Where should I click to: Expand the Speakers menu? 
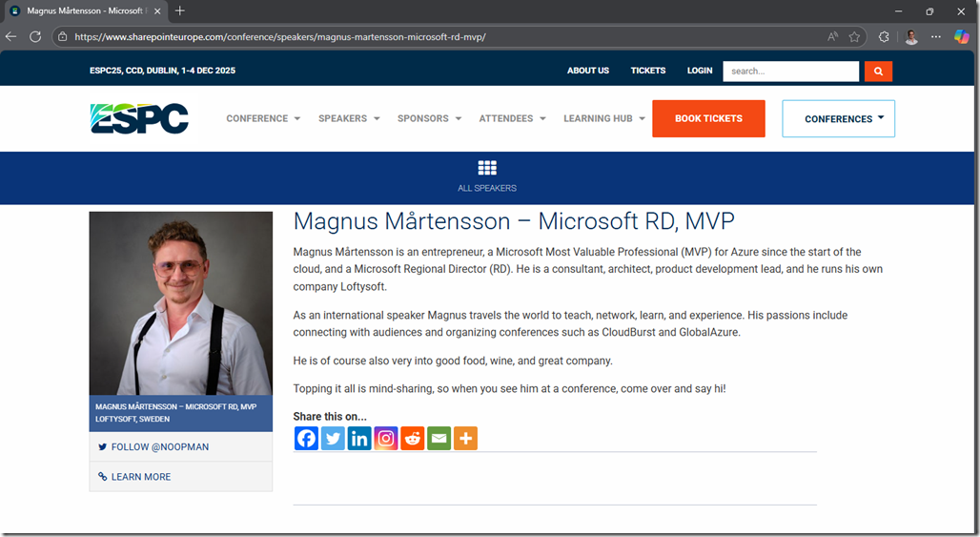pyautogui.click(x=349, y=118)
